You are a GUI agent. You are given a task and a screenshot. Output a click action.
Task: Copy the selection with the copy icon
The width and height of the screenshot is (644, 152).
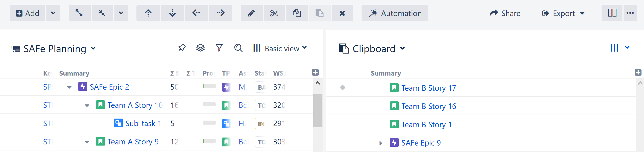coord(297,13)
